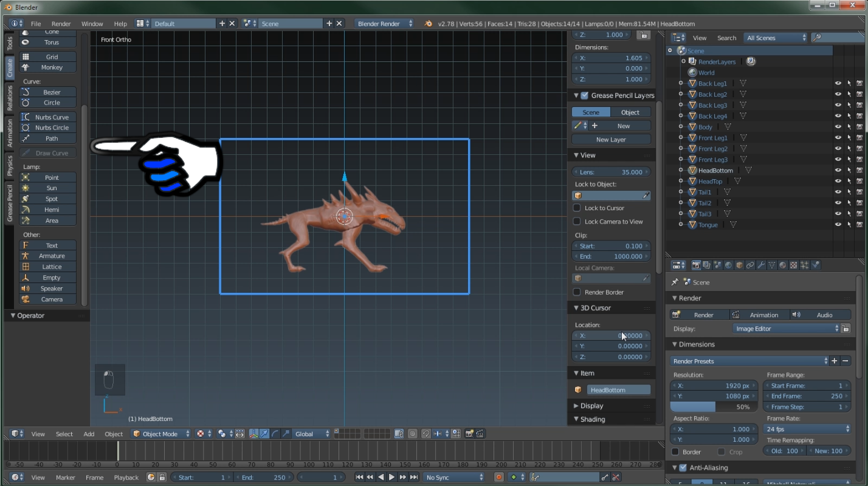
Task: Toggle visibility of the Tongue object
Action: point(838,225)
